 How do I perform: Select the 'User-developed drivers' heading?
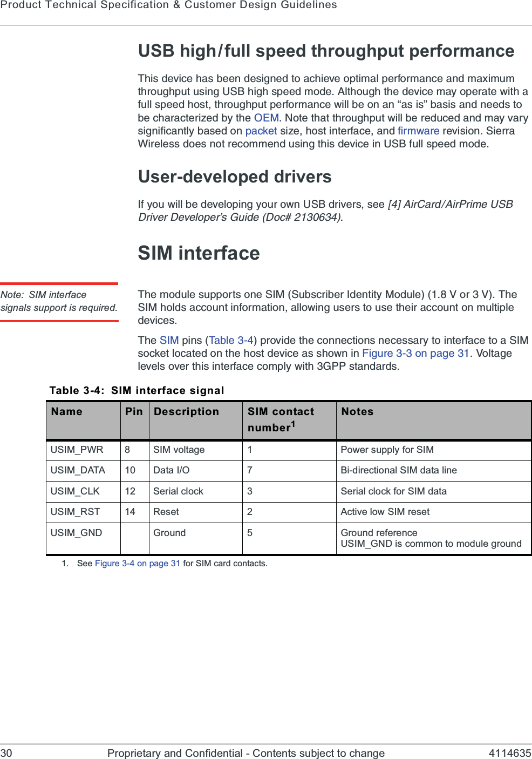235,177
